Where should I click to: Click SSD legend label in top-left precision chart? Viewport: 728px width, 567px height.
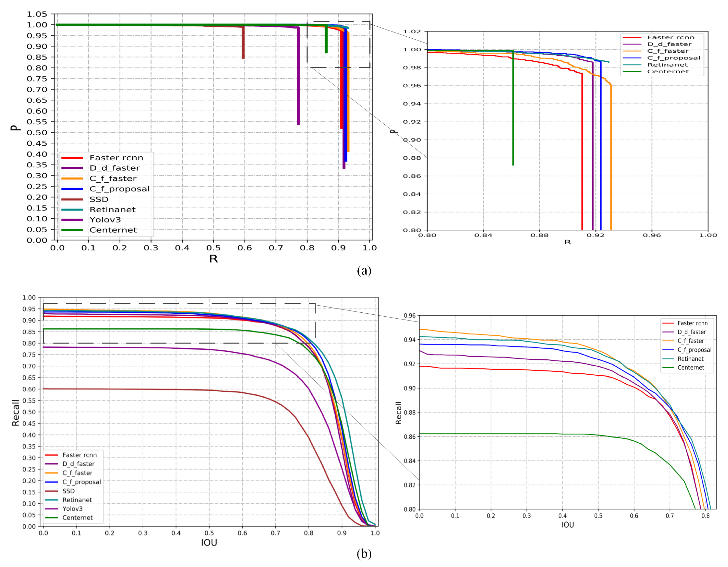pos(99,199)
